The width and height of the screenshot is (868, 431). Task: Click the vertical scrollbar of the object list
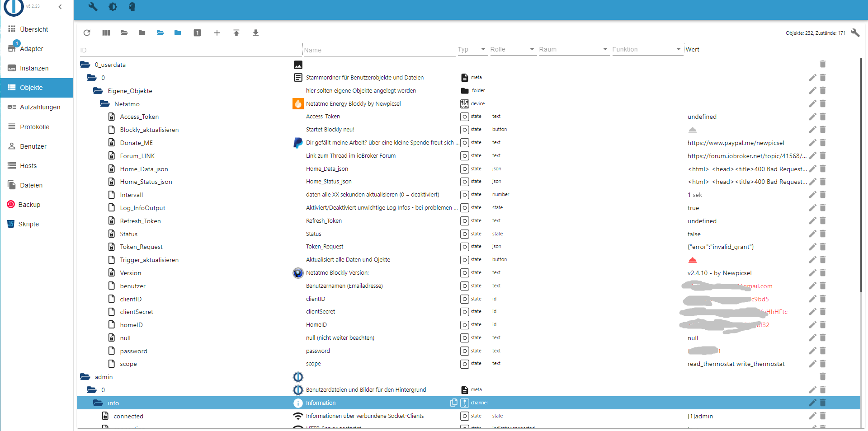click(x=862, y=174)
